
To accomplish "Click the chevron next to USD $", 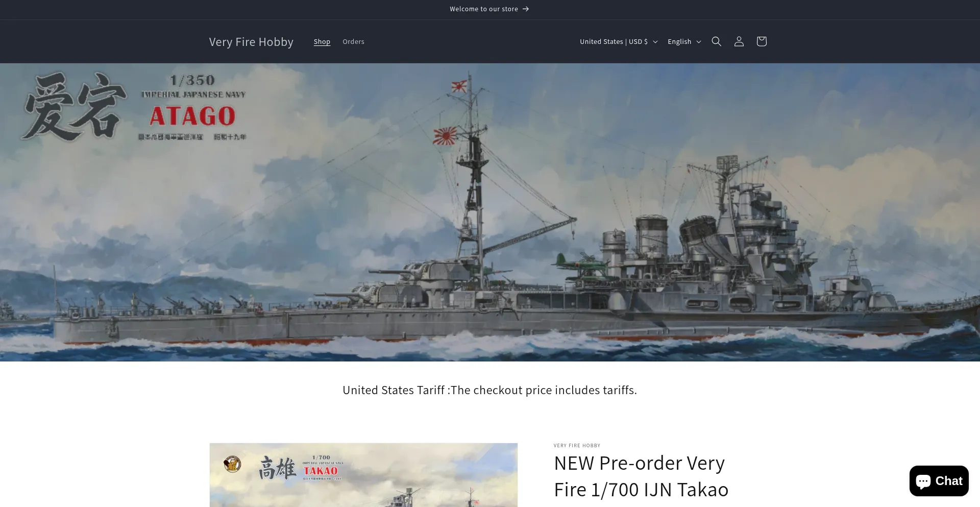I will coord(655,42).
